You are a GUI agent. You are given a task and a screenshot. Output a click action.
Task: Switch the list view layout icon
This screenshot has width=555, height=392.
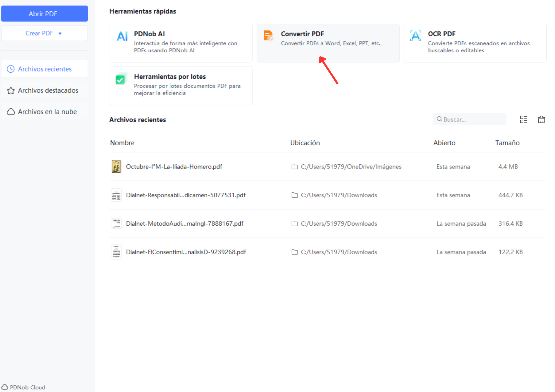point(523,119)
